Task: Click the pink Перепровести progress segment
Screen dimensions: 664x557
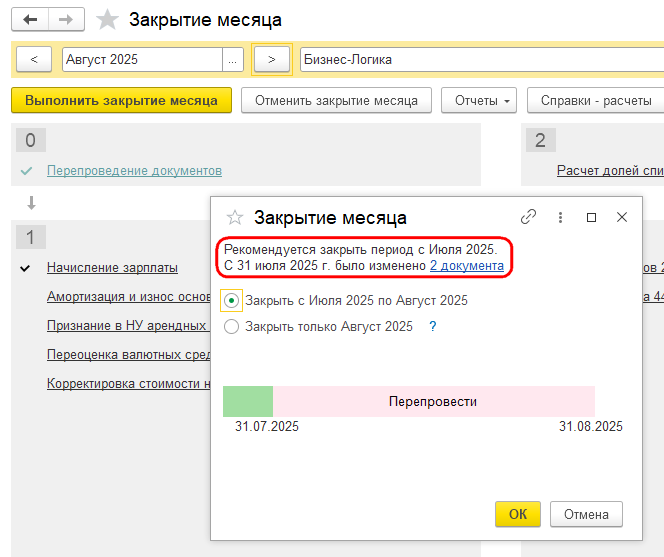Action: [434, 401]
